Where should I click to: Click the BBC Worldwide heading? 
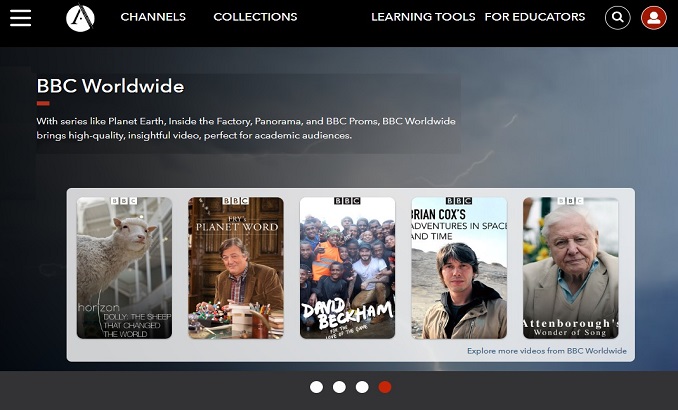point(110,87)
